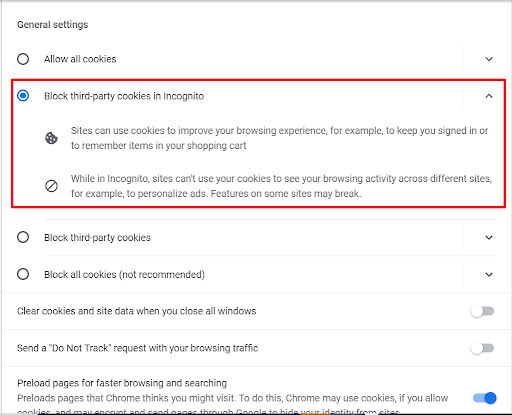The height and width of the screenshot is (415, 512).
Task: Select Block all cookies (not recommended) radio
Action: [x=23, y=274]
